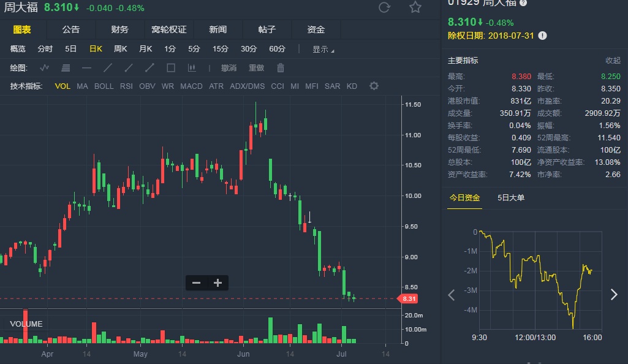Toggle the BOLL indicator on
Viewport: 628px width, 364px height.
[104, 86]
